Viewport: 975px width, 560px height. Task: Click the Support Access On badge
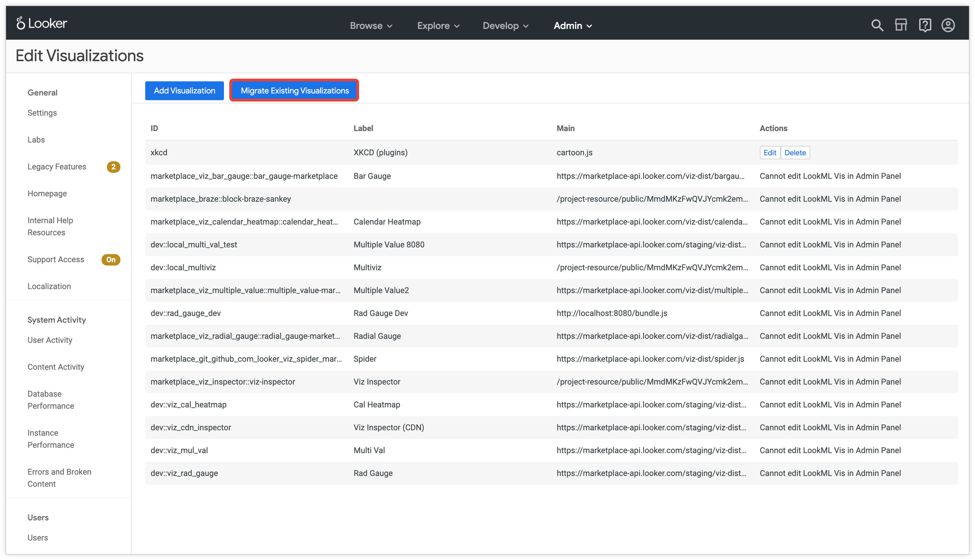click(111, 259)
